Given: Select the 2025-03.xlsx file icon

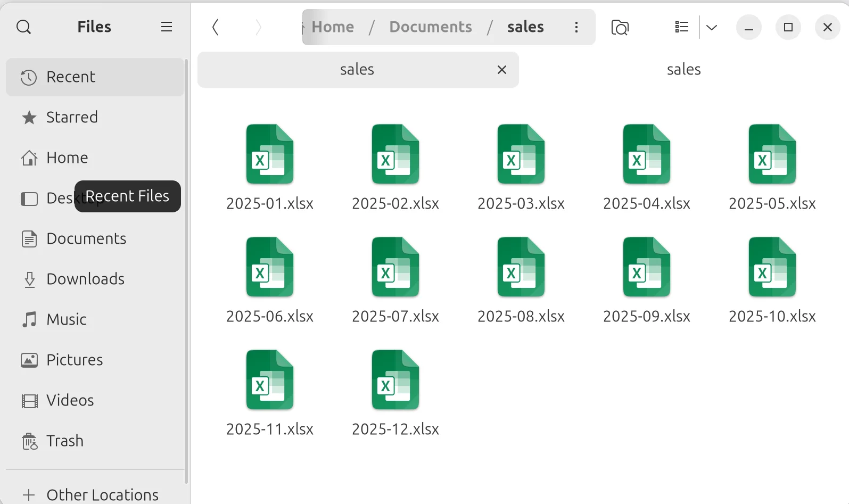Looking at the screenshot, I should [x=521, y=154].
